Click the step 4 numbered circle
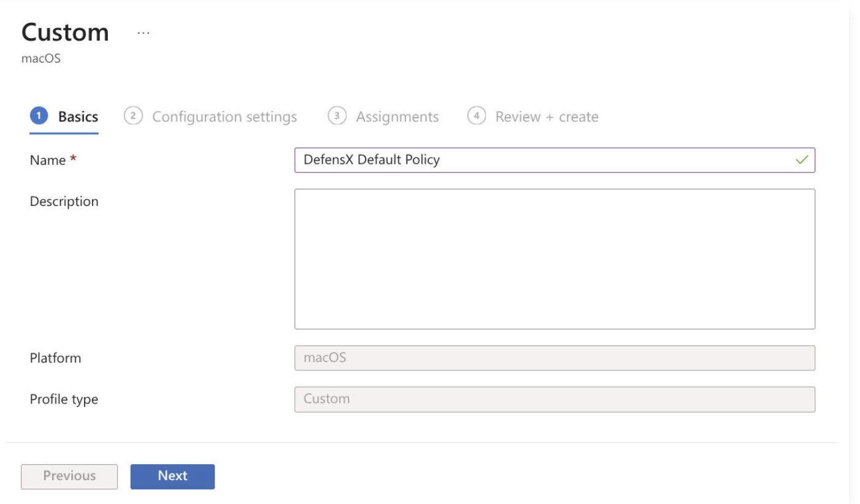 click(x=477, y=116)
